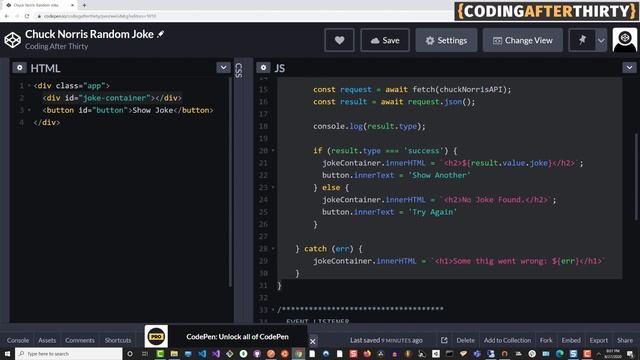Open a new browser tab
The height and width of the screenshot is (360, 640).
pos(84,5)
